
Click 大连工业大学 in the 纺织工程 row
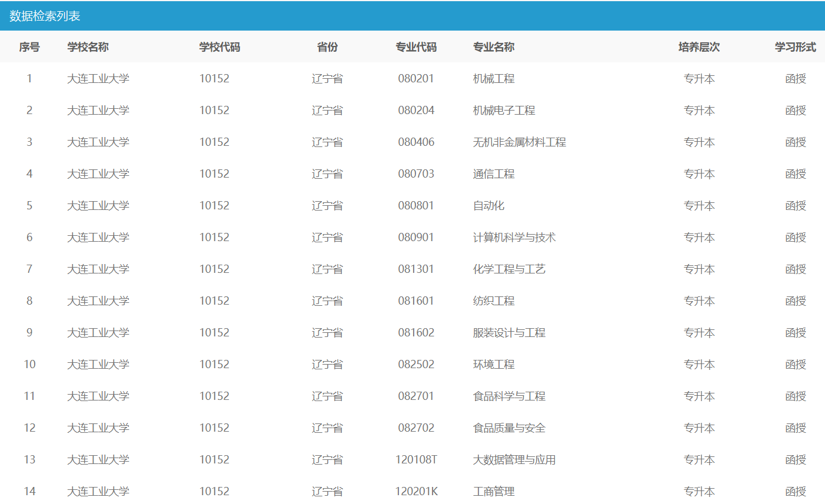pos(98,301)
